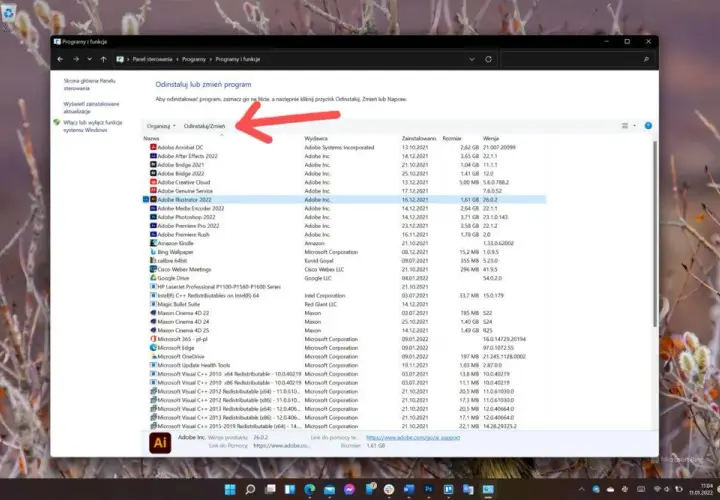
Task: Select Adobe Premiere Pro 2022 icon
Action: [x=153, y=226]
